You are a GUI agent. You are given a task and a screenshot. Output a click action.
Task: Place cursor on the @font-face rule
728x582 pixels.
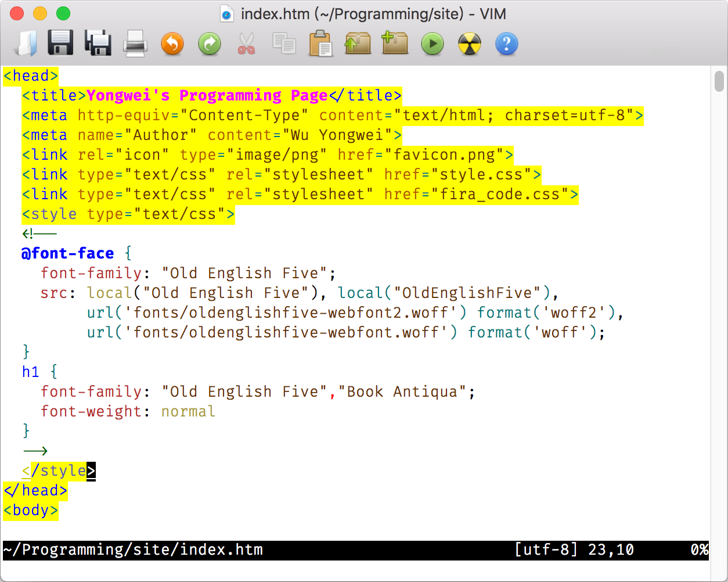click(67, 253)
